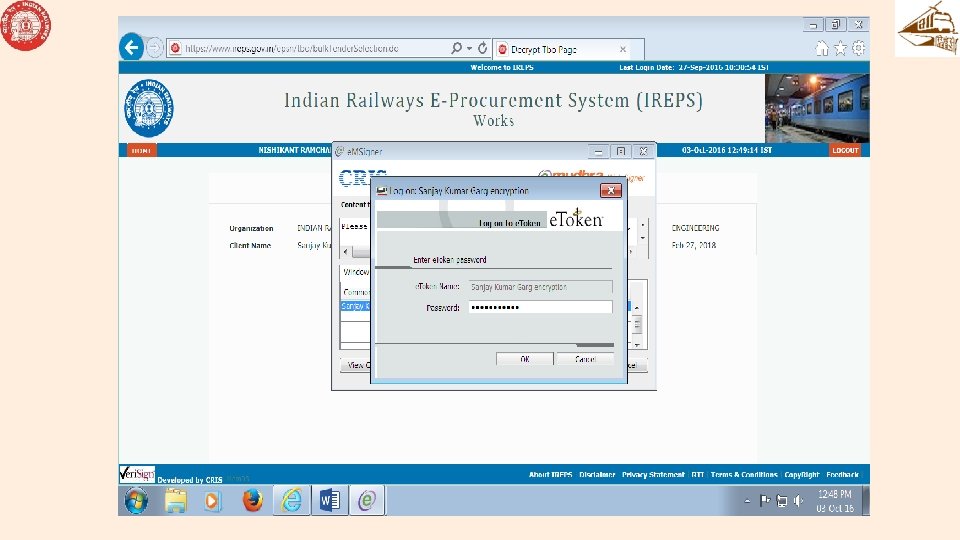
Task: Select the Decrypt Tbo Page tab
Action: point(562,50)
